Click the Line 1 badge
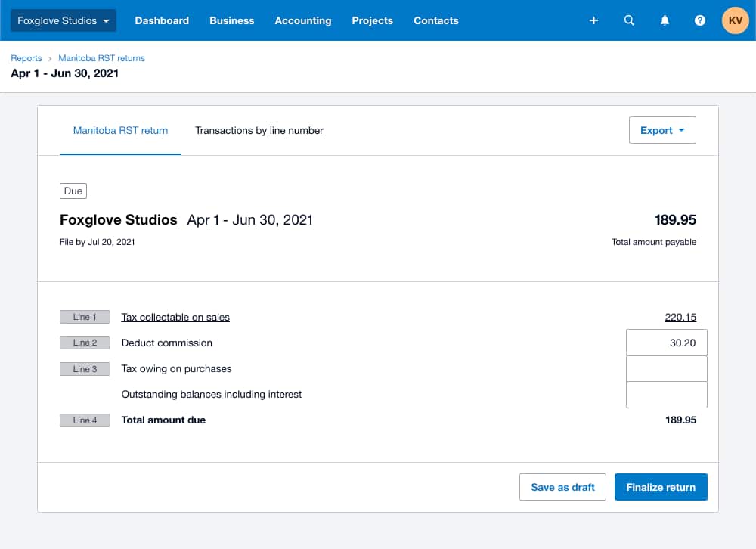This screenshot has width=756, height=549. 85,317
